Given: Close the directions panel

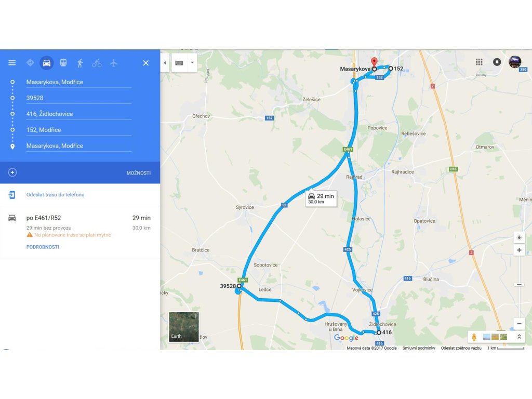Looking at the screenshot, I should pyautogui.click(x=145, y=63).
